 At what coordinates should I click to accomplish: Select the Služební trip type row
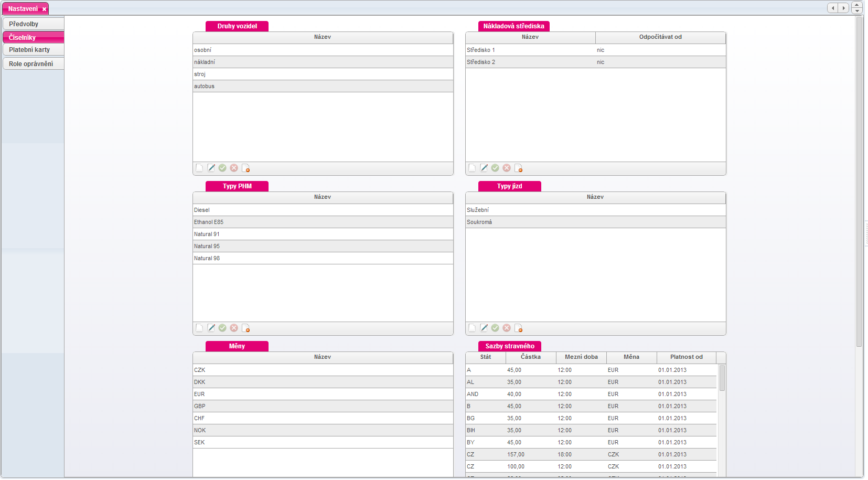point(595,210)
